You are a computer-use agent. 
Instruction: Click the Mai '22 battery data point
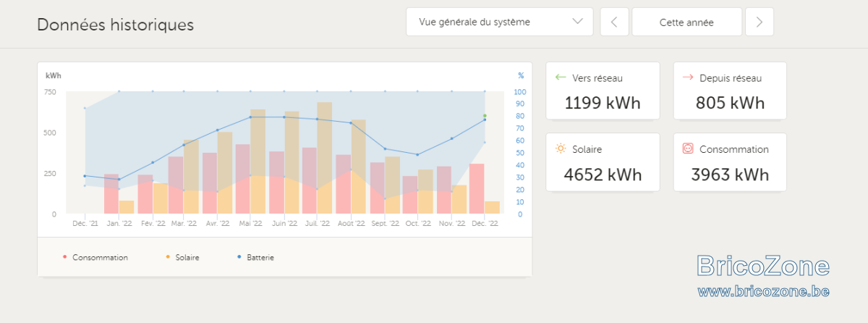tap(250, 117)
